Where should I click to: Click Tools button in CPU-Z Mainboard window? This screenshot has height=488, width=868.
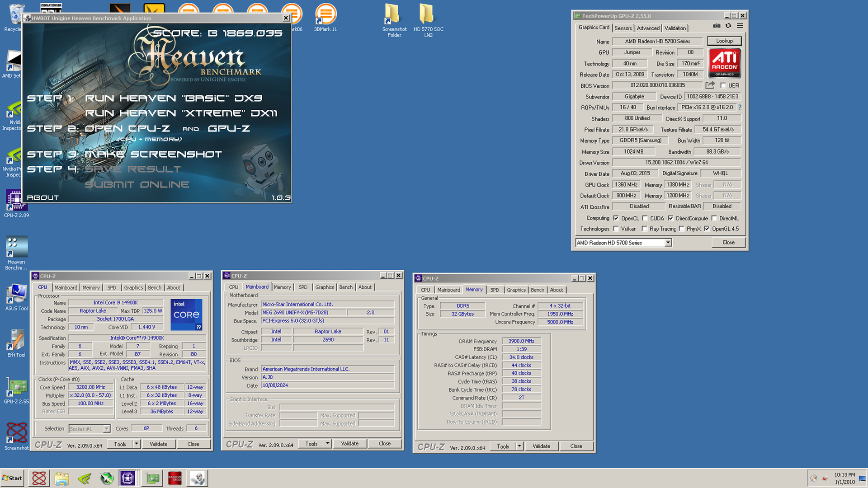[x=311, y=444]
